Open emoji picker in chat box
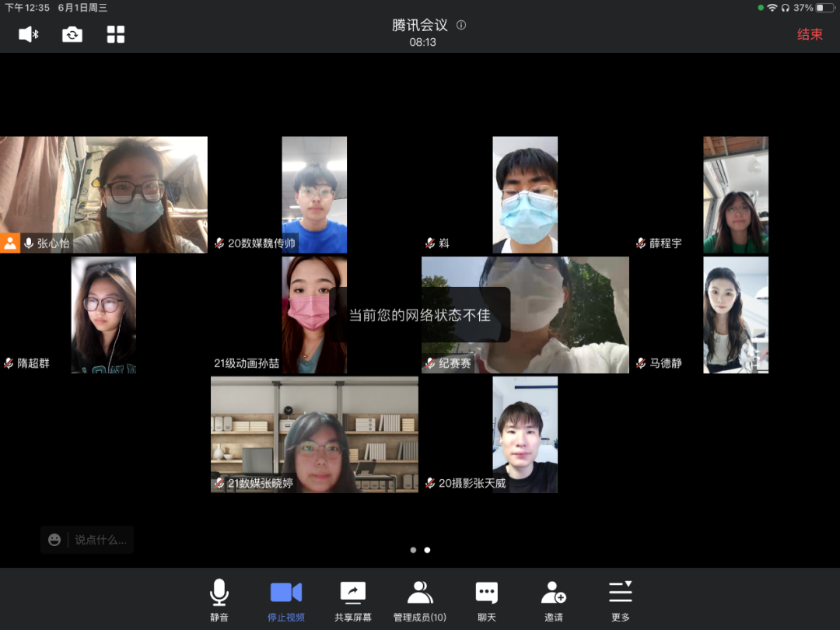Image resolution: width=840 pixels, height=630 pixels. point(54,540)
